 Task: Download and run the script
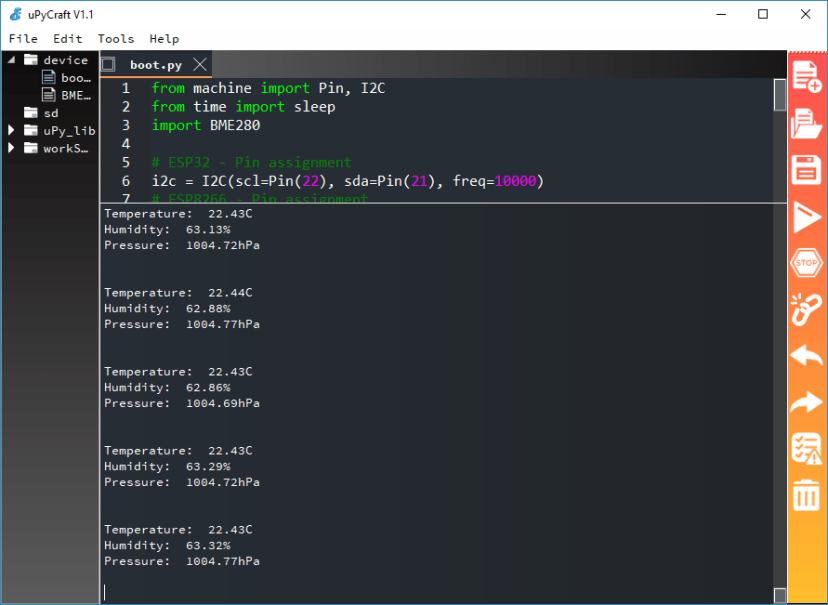(806, 216)
